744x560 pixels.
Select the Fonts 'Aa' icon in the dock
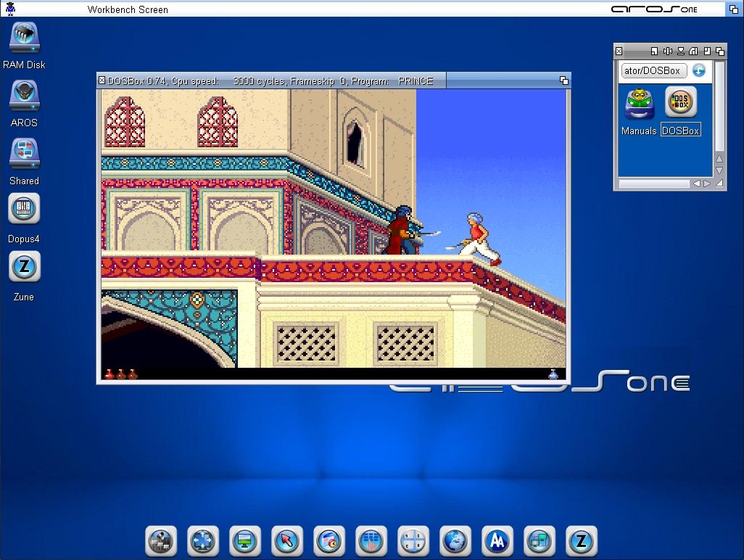[497, 541]
